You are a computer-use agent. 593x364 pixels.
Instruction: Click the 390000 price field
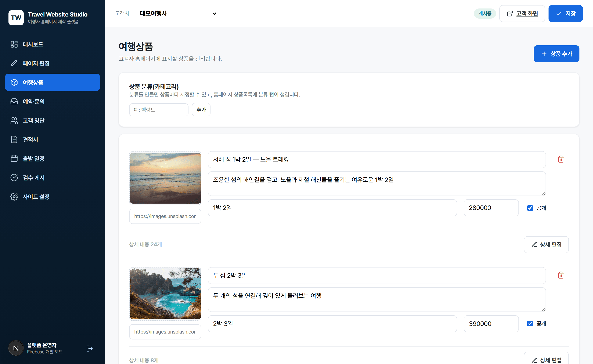coord(491,324)
